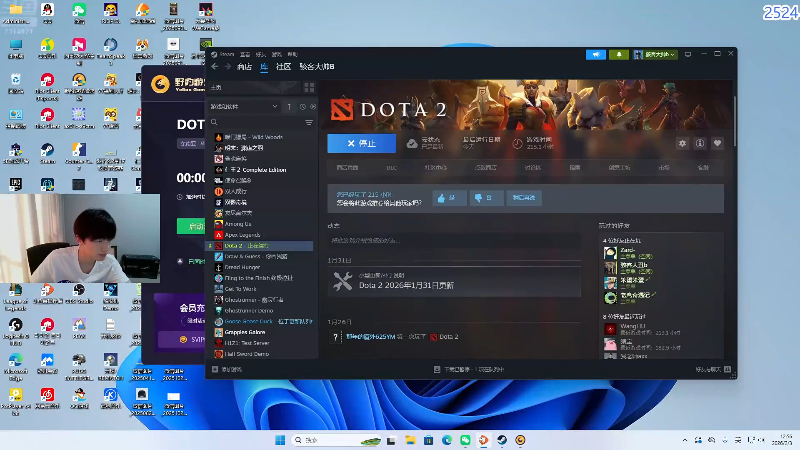This screenshot has height=450, width=800.
Task: Click the taskbar search box
Action: coord(337,440)
